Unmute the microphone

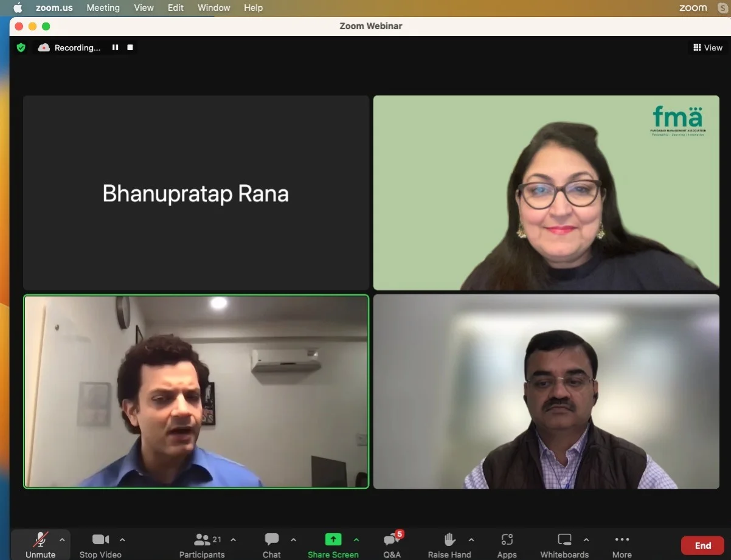click(41, 545)
